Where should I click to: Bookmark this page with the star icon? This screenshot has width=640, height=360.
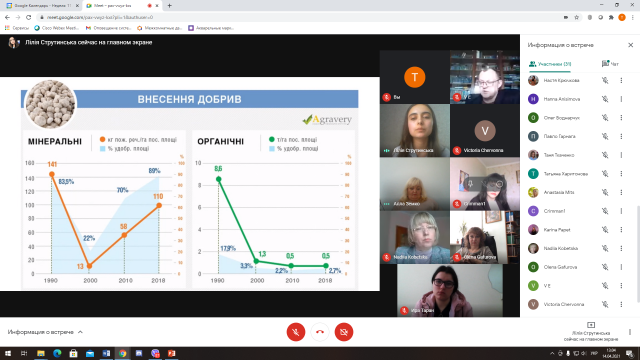(576, 17)
